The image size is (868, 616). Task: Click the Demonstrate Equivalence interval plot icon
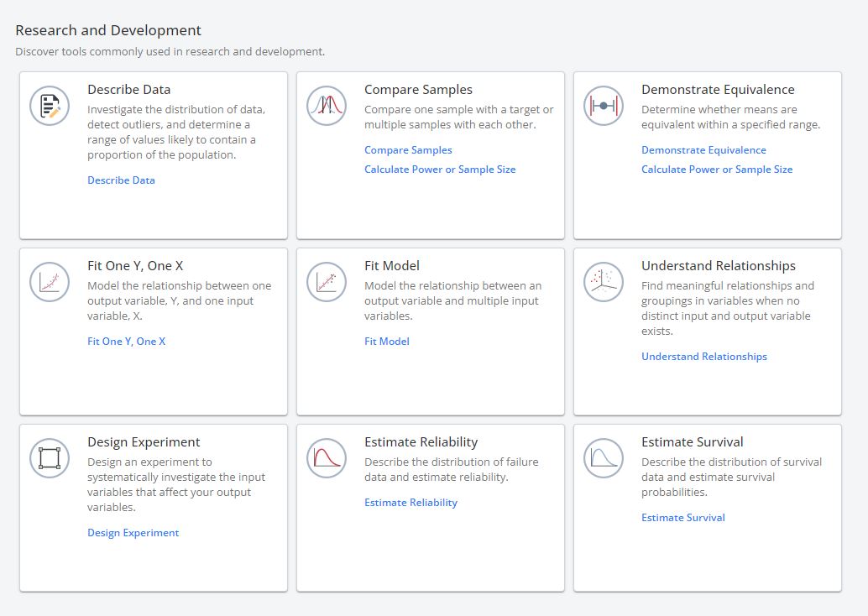pos(604,106)
